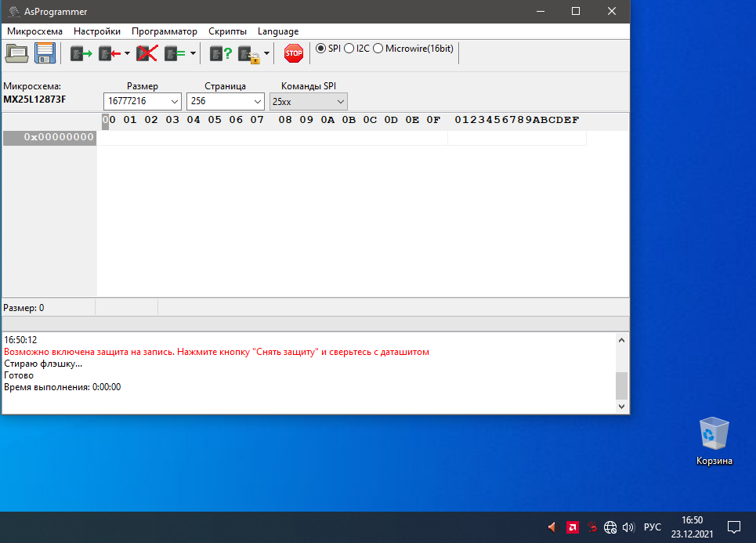Expand the Unprotect padlock dropdown arrow

[266, 53]
